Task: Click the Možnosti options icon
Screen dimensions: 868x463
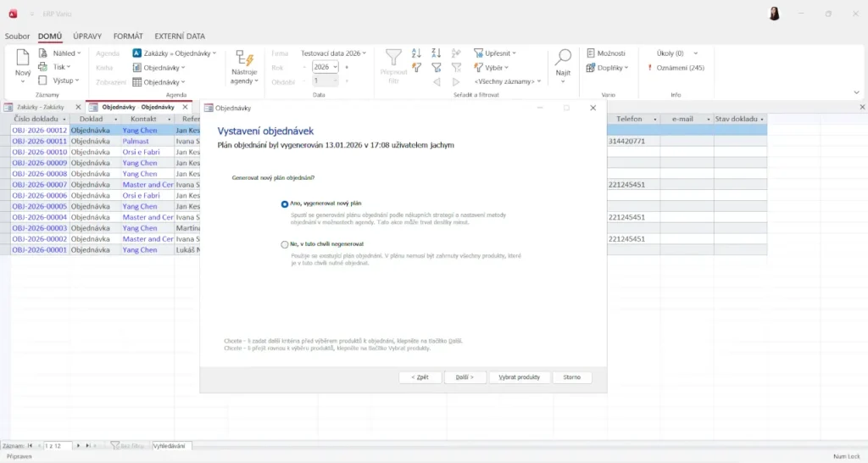Action: [592, 53]
